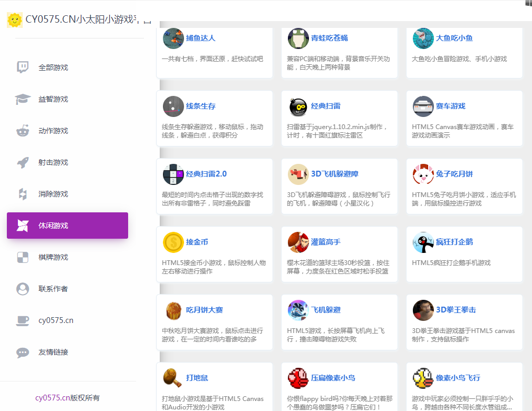The image size is (532, 411).
Task: Open the 接金币 game link
Action: (x=197, y=242)
